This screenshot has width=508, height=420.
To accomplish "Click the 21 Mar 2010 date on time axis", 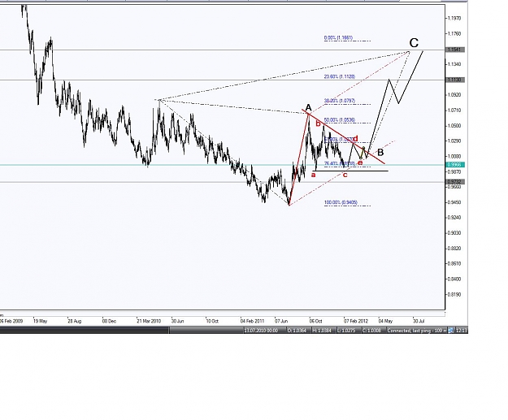I will (x=149, y=321).
